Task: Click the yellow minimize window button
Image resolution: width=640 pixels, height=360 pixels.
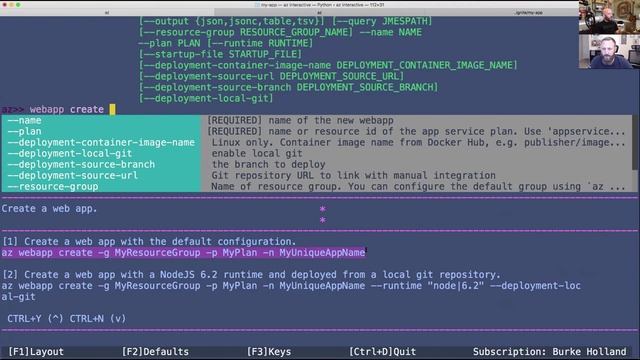Action: tap(11, 4)
